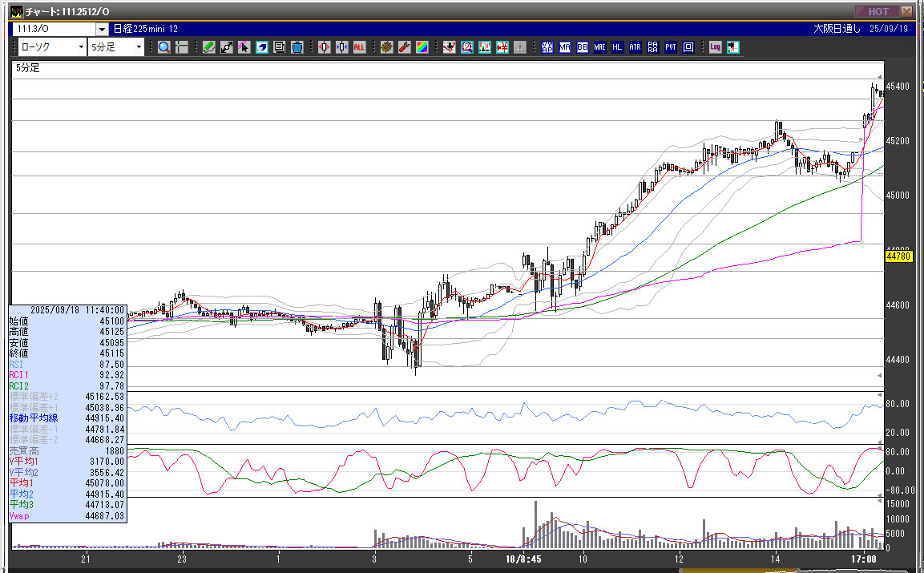This screenshot has width=924, height=573.
Task: Toggle the Log scale button
Action: 715,47
